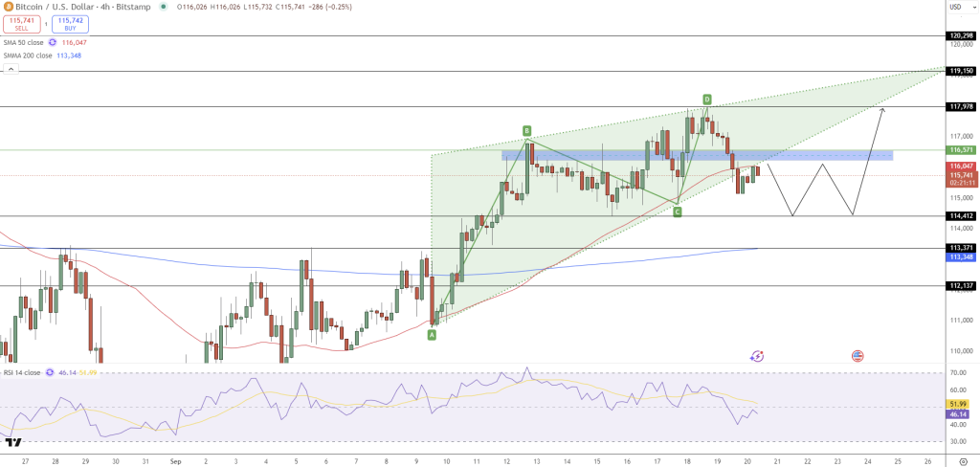Click the RSI 14 refresh icon

[x=49, y=372]
